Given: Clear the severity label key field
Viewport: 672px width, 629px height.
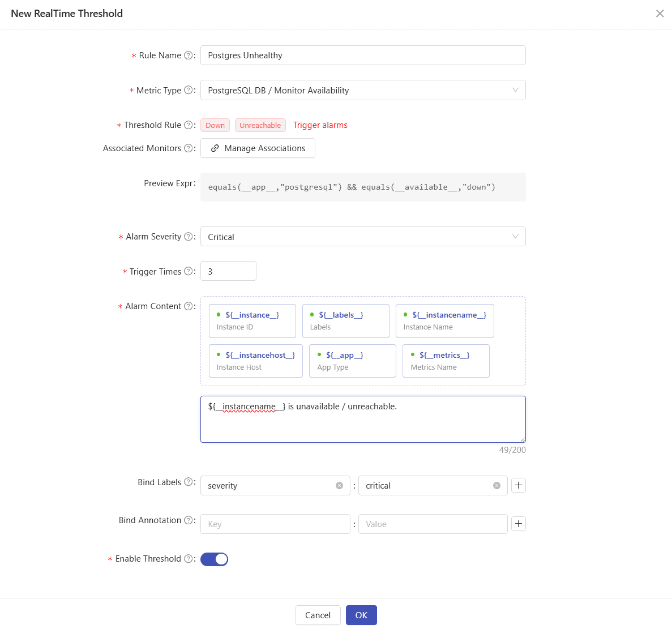Looking at the screenshot, I should click(x=340, y=485).
